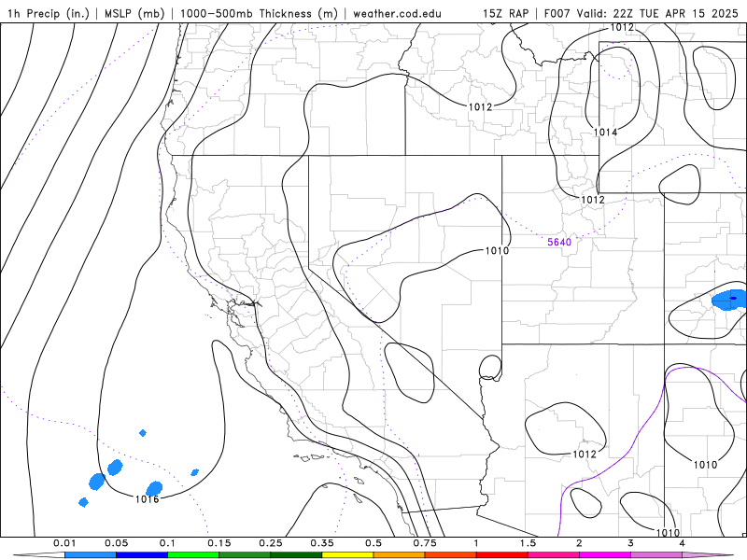Image resolution: width=747 pixels, height=560 pixels.
Task: Pick the dark blue 0.05–0.1 color bar segment
Action: coord(142,555)
